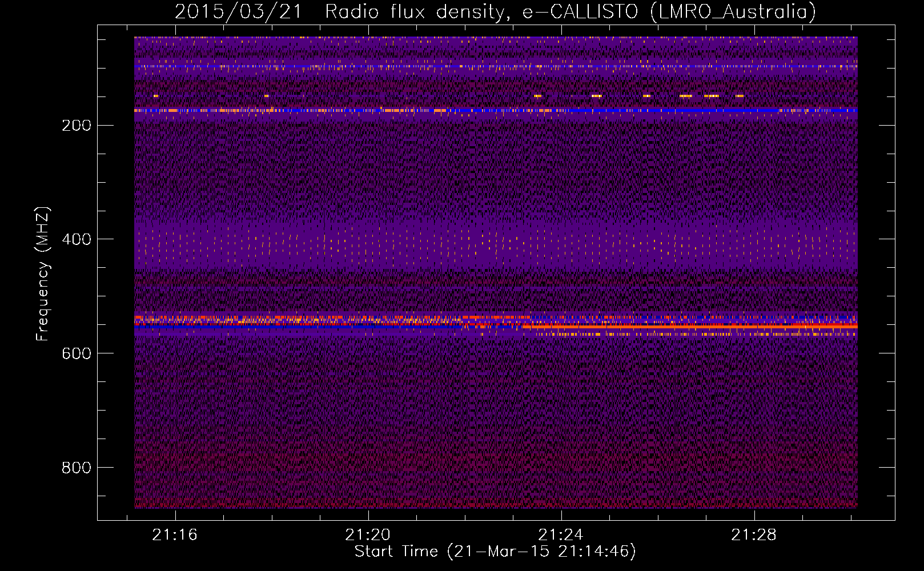The width and height of the screenshot is (924, 571).
Task: Click the 21:24 time tick label
Action: [x=561, y=535]
